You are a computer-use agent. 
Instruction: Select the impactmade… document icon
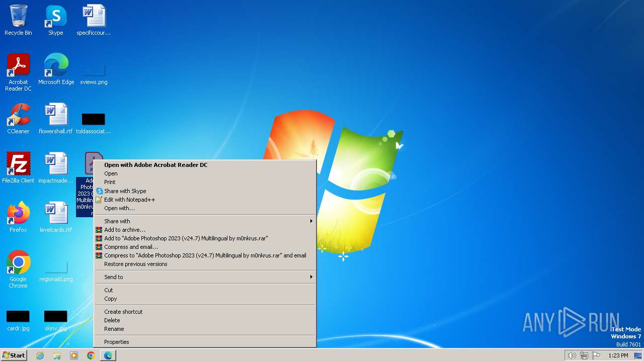[x=56, y=168]
